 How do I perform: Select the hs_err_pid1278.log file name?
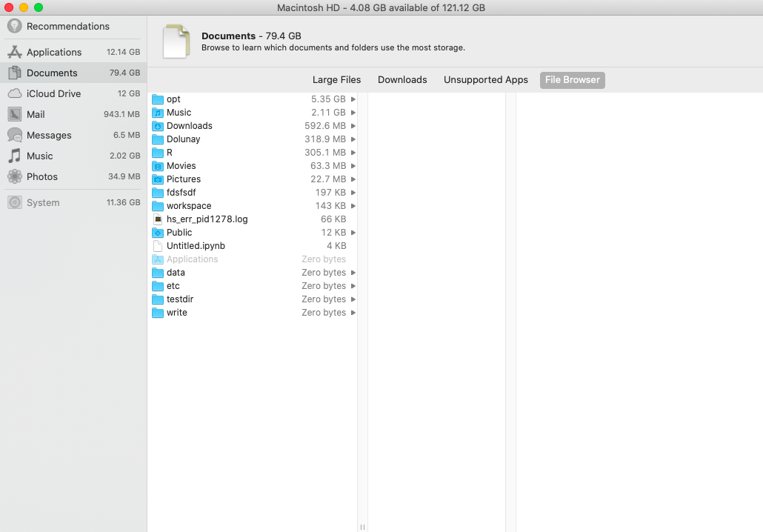coord(207,219)
